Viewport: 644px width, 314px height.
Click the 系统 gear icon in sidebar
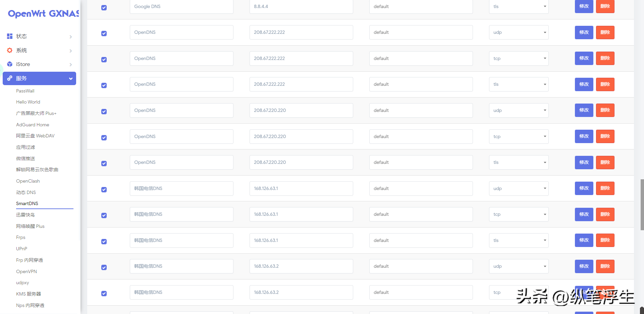pyautogui.click(x=10, y=50)
